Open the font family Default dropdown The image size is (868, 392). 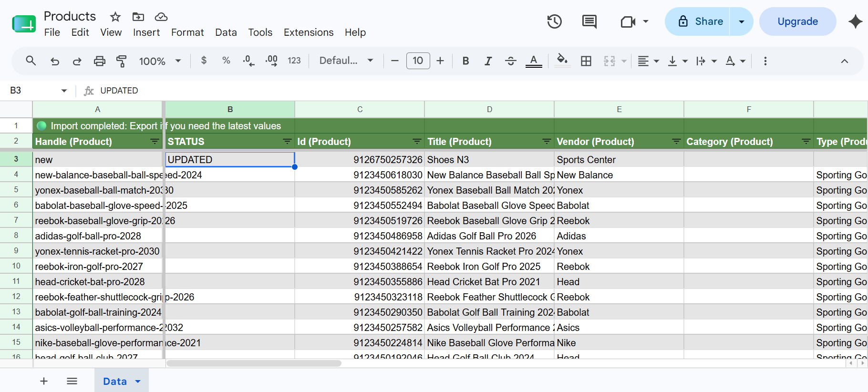346,61
